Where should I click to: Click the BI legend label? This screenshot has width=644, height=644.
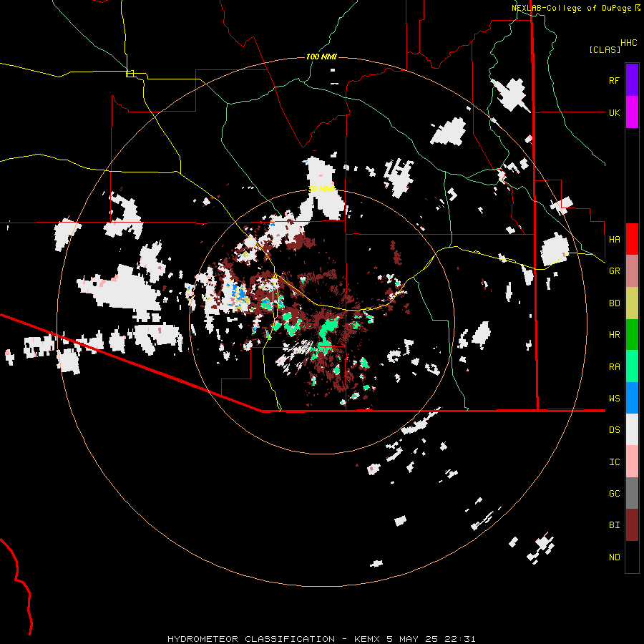614,525
